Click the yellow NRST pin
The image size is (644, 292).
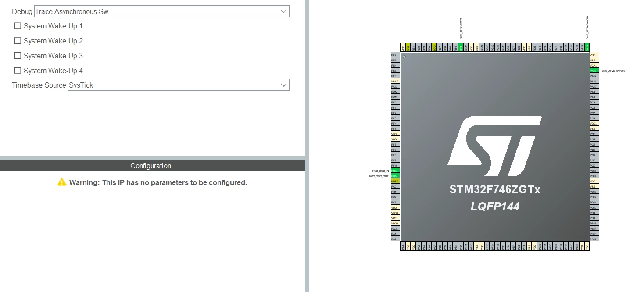(395, 181)
